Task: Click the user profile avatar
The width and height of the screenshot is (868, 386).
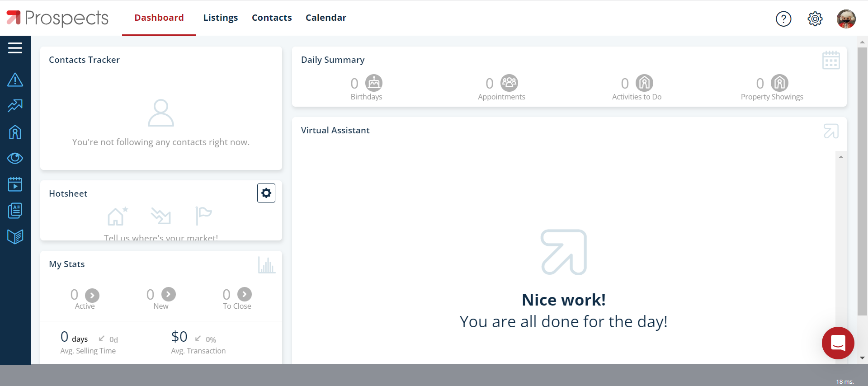Action: pyautogui.click(x=846, y=19)
